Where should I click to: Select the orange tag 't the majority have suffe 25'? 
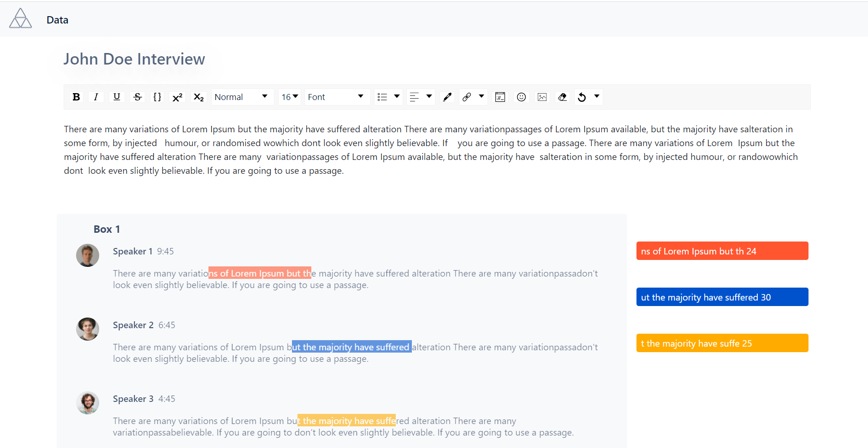pos(722,343)
